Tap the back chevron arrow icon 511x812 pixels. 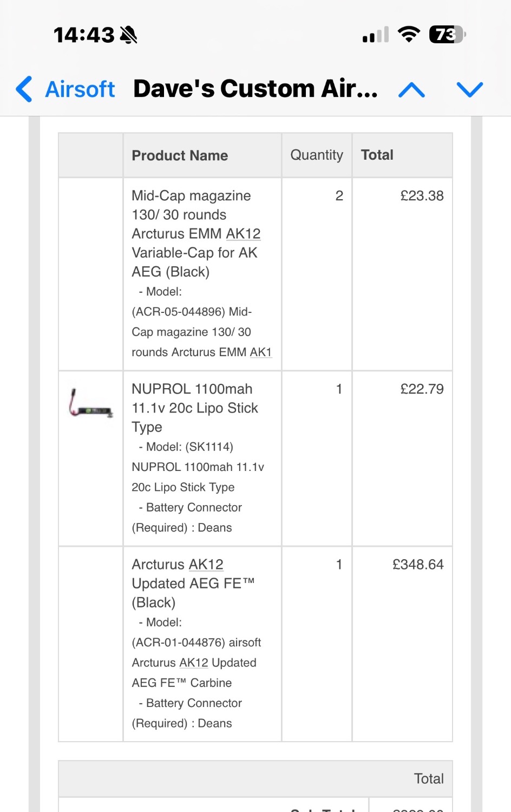(x=24, y=89)
